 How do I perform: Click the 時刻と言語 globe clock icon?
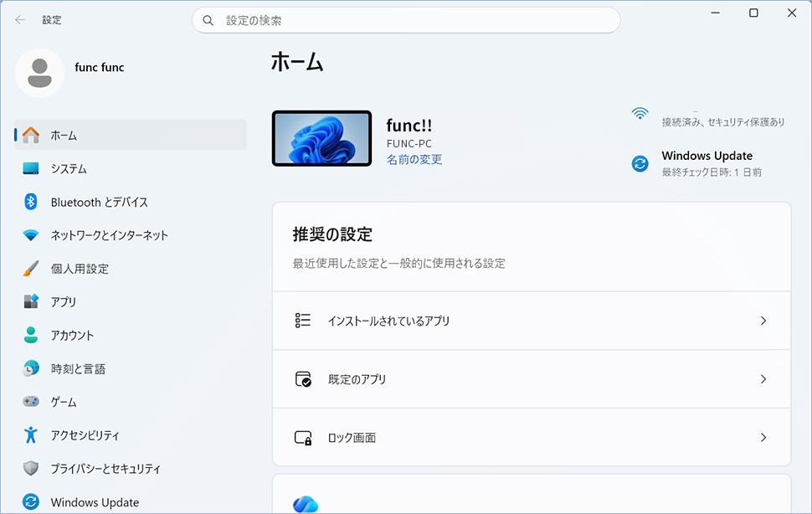(x=31, y=368)
